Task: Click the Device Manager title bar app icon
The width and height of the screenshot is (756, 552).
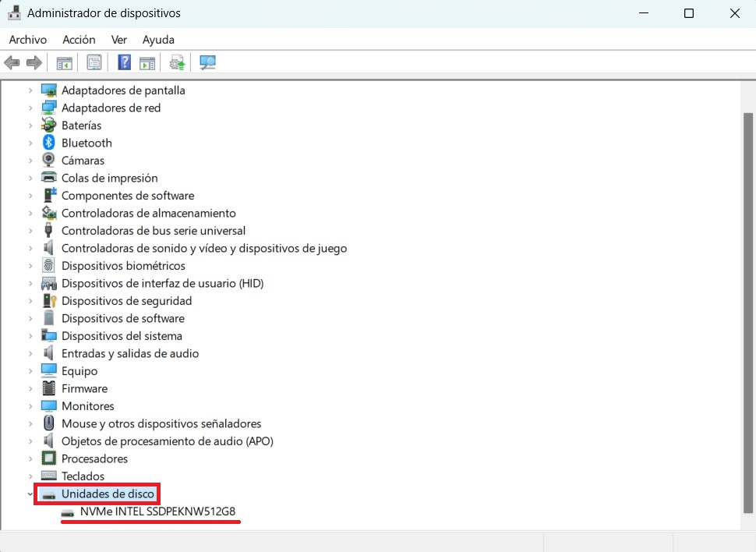Action: [15, 12]
